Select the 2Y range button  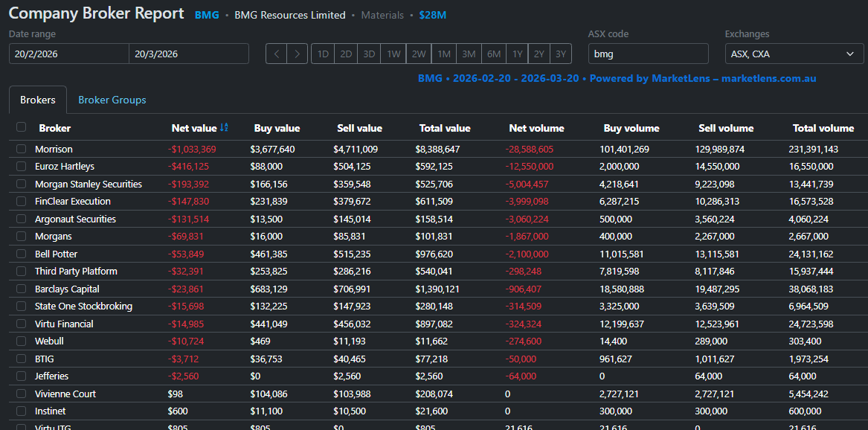click(x=539, y=54)
